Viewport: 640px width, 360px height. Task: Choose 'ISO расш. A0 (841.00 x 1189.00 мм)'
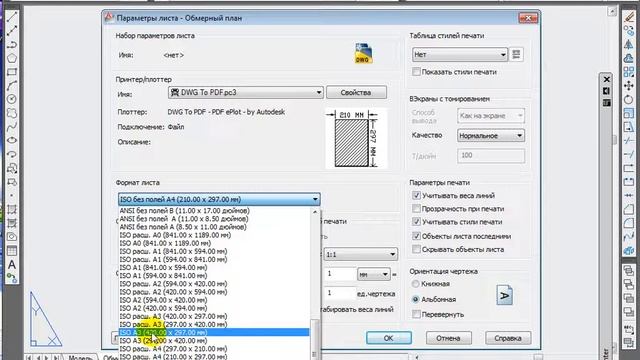(x=214, y=235)
